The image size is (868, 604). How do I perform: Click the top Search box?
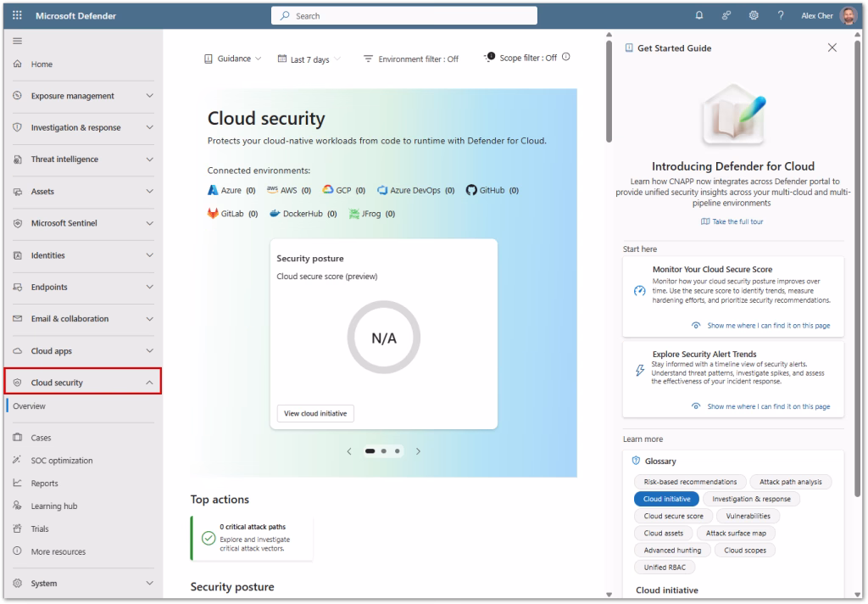coord(404,16)
